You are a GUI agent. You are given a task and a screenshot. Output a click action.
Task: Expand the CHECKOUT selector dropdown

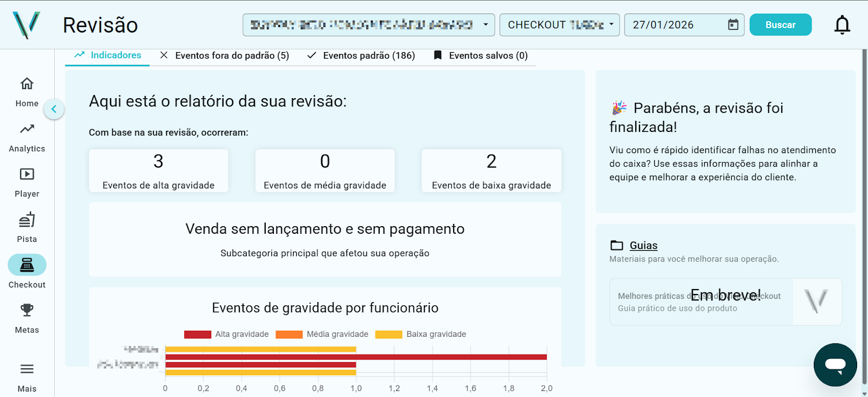coord(559,25)
